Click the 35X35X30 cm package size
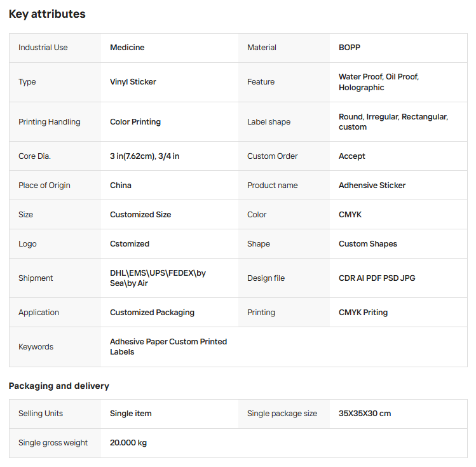Screen dimensions: 476x467 pyautogui.click(x=365, y=414)
